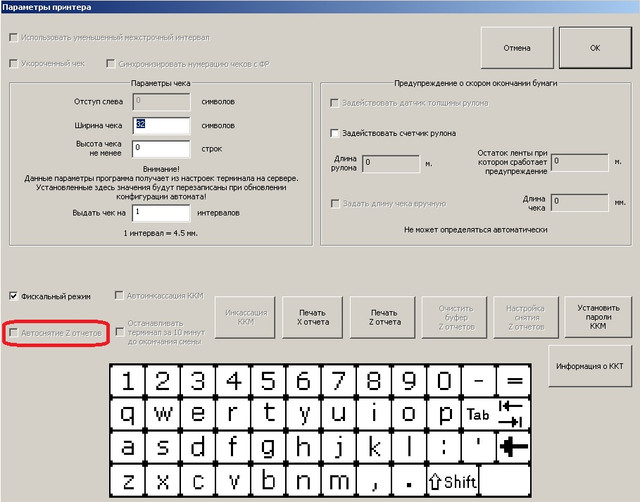Click the '1 интервал = 4.5 мм.' text
The image size is (640, 502).
[160, 233]
